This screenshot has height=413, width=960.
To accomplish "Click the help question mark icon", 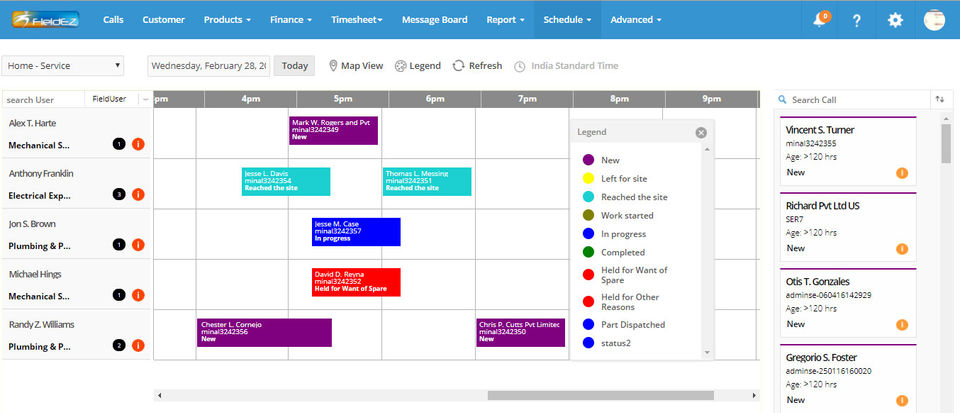I will pos(857,20).
